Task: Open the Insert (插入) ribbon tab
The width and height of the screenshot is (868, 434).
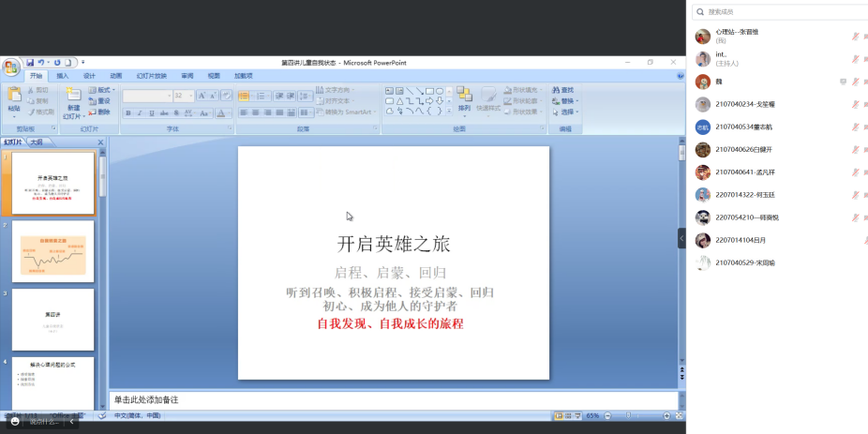Action: click(x=63, y=76)
